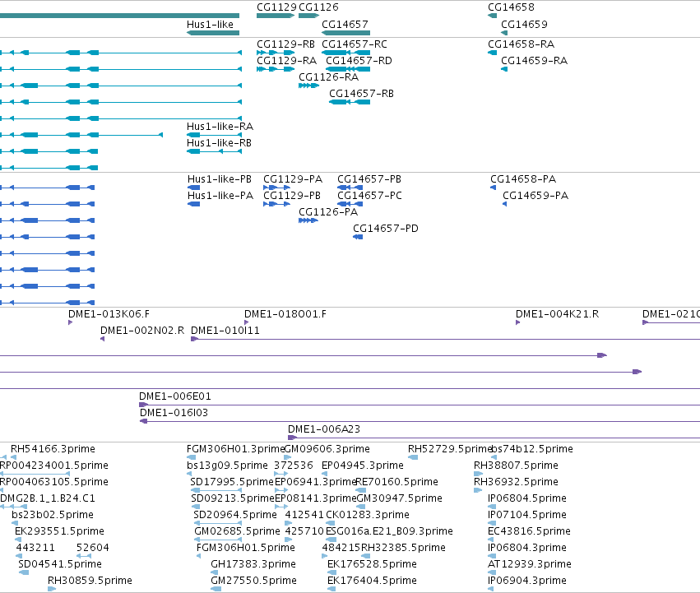This screenshot has height=593, width=700.
Task: Click transcript Hus1-like-RB
Action: [x=219, y=143]
